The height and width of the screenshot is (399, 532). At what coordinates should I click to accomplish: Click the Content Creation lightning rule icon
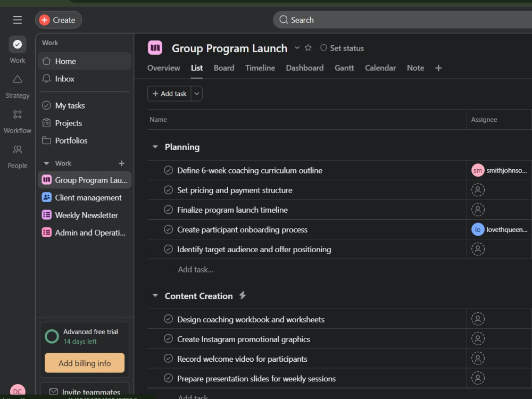242,295
